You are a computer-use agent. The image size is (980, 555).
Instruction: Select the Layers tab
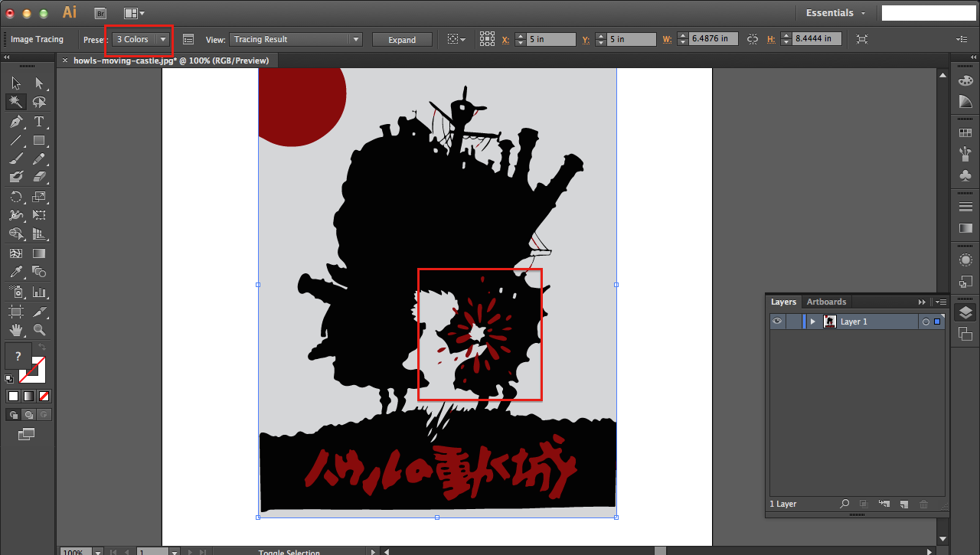tap(783, 302)
